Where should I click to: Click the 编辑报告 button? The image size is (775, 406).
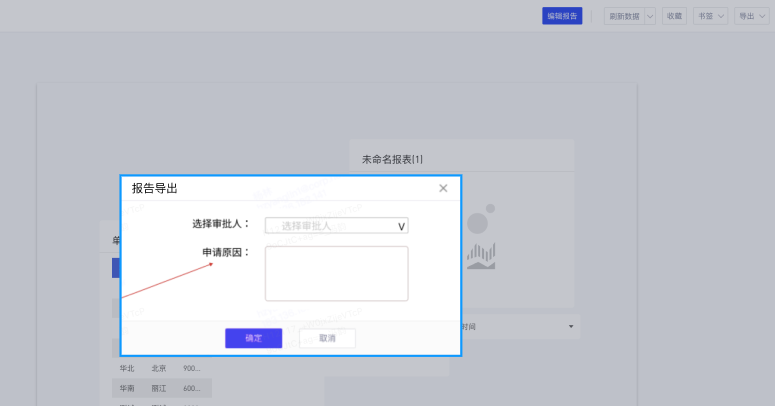[562, 16]
